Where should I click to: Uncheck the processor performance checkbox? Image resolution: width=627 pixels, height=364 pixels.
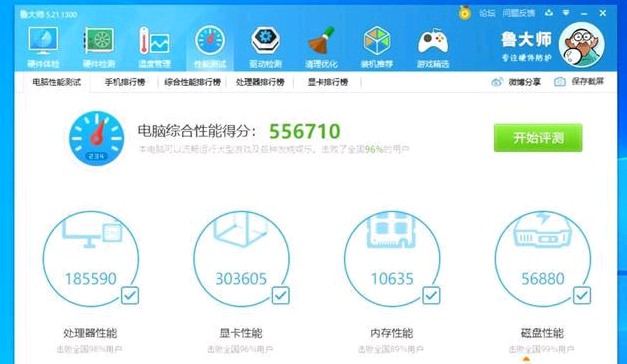130,296
